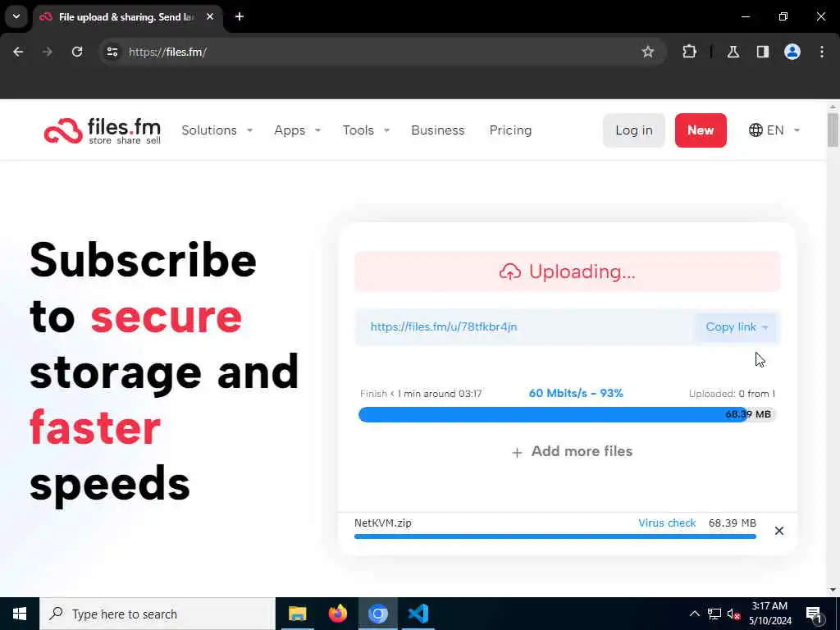Show hidden system tray icons
This screenshot has height=630, width=840.
(x=694, y=614)
